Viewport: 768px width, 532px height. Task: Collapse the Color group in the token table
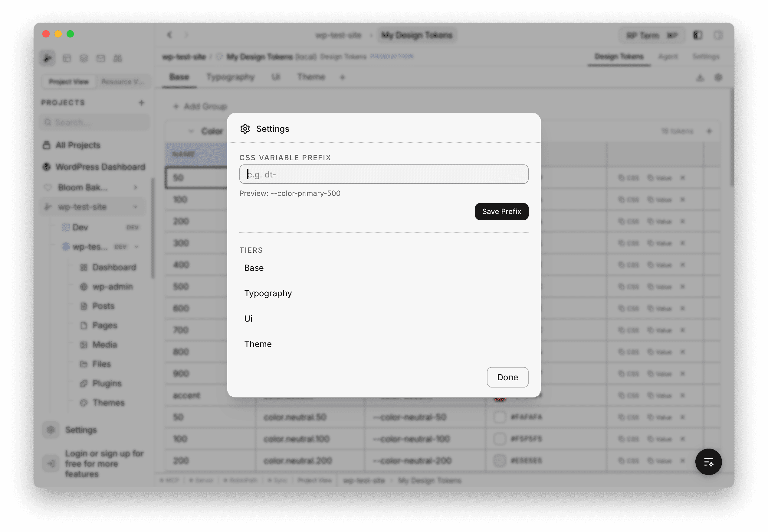[191, 131]
